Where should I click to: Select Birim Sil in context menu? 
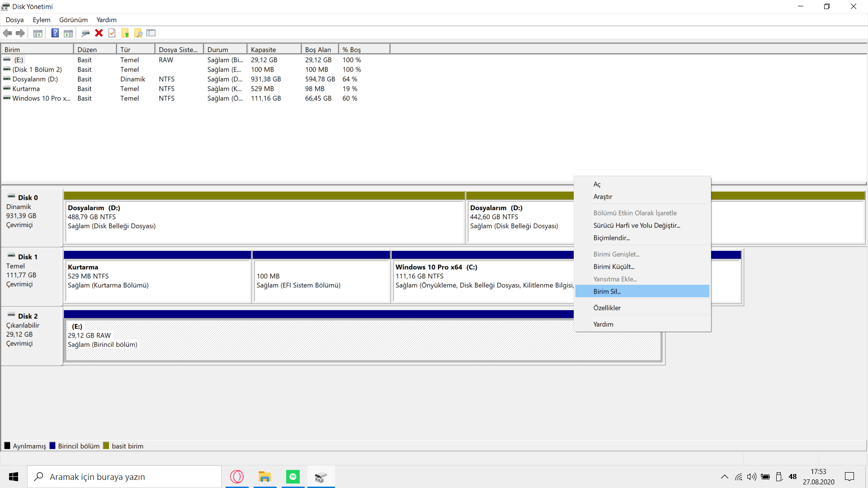click(x=607, y=291)
